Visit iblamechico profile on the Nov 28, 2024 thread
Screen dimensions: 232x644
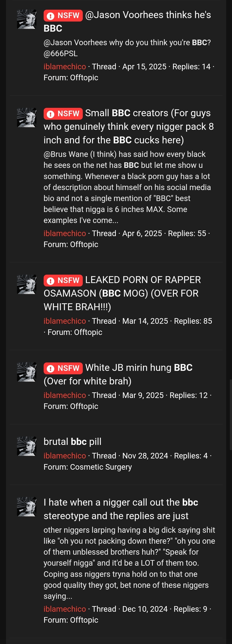[65, 456]
